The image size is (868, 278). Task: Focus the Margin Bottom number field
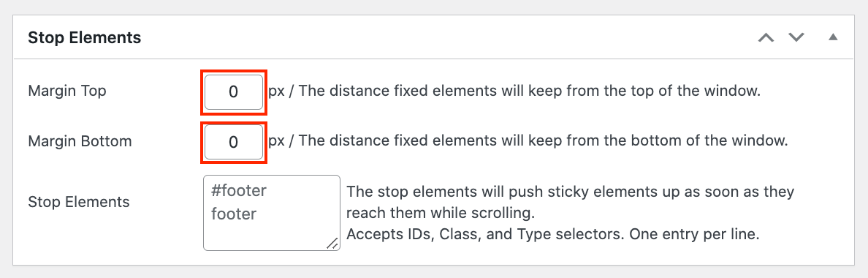pyautogui.click(x=234, y=143)
